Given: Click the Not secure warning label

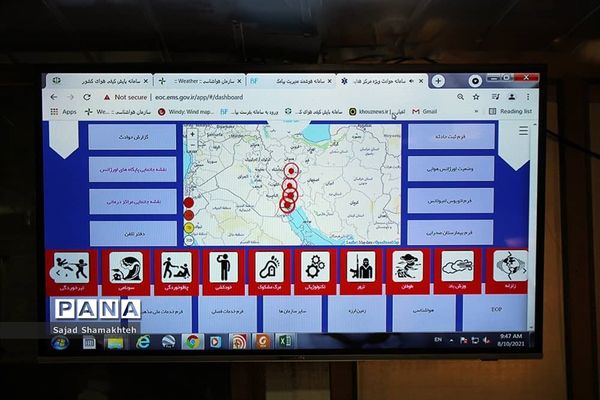Looking at the screenshot, I should (126, 97).
